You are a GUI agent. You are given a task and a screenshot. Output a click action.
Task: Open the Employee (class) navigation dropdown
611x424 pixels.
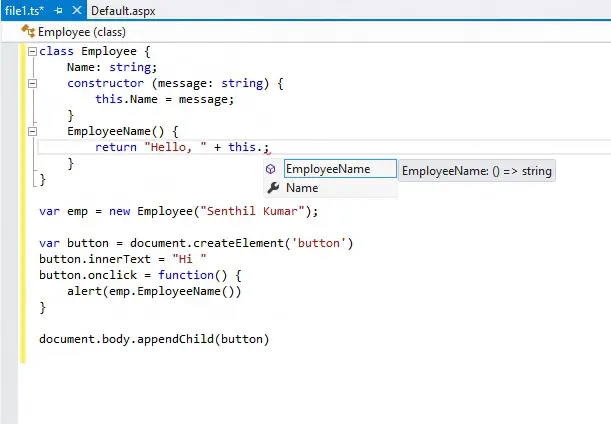point(80,31)
